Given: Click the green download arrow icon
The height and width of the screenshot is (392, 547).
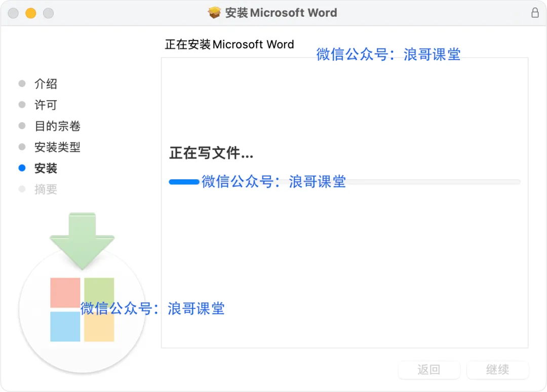Looking at the screenshot, I should pyautogui.click(x=83, y=242).
